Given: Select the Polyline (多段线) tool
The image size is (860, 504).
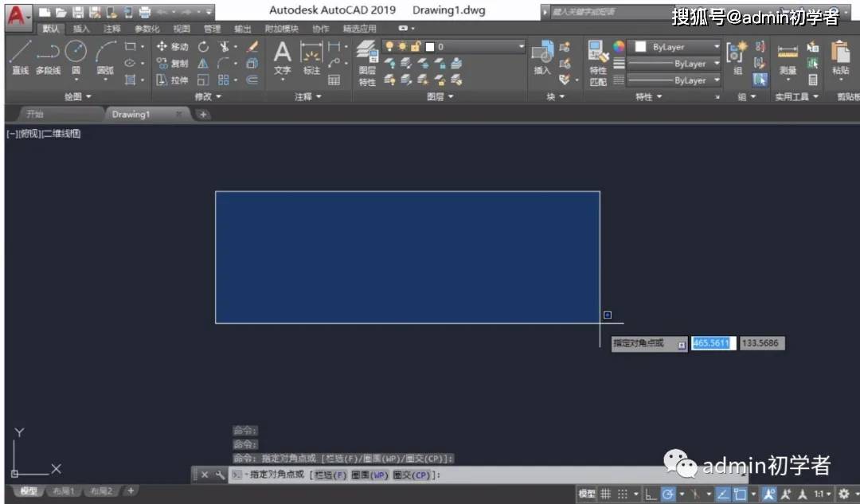Looking at the screenshot, I should pyautogui.click(x=49, y=57).
